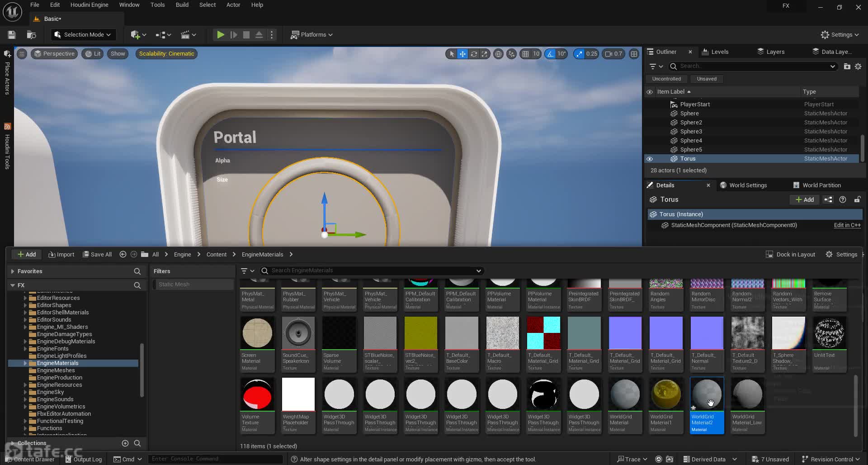Click the eject from player icon
The image size is (868, 465).
(259, 35)
